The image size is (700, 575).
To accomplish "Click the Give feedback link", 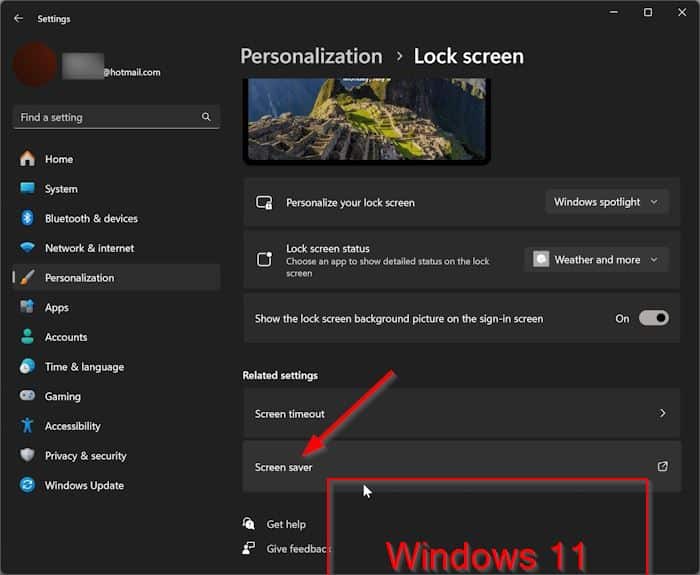I will (x=297, y=548).
